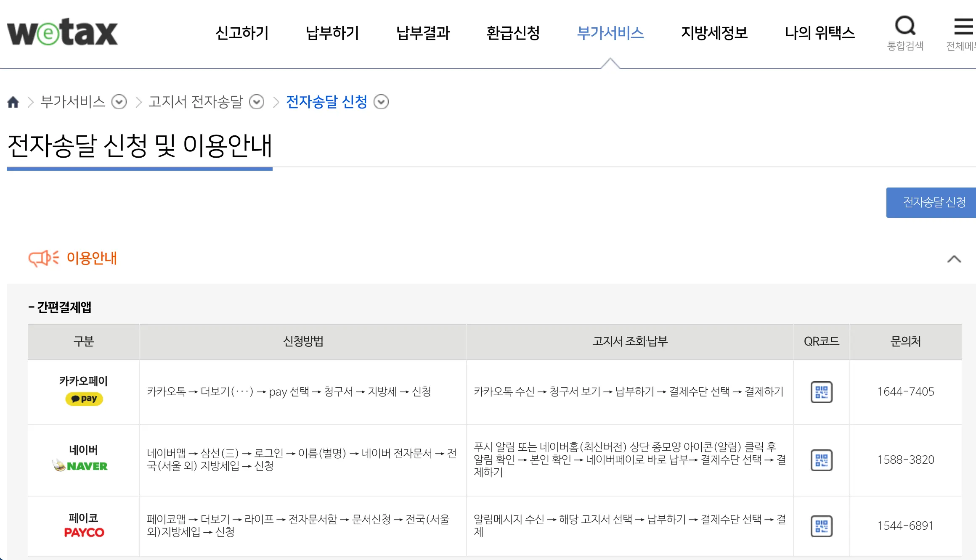Viewport: 976px width, 560px height.
Task: Open the 네이버 QR code icon
Action: 821,460
